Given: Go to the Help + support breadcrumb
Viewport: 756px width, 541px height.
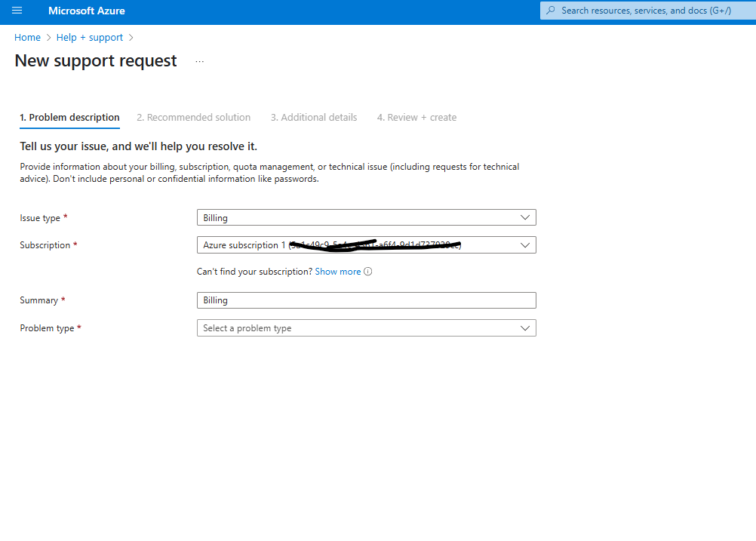Looking at the screenshot, I should click(x=90, y=38).
